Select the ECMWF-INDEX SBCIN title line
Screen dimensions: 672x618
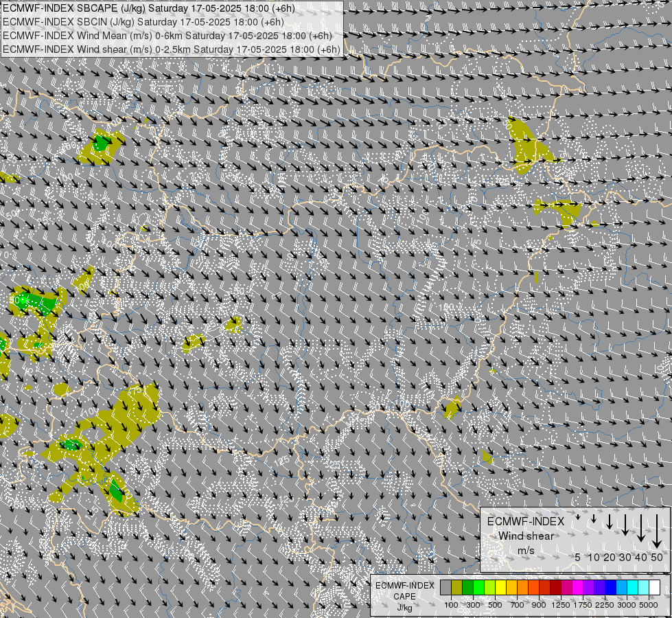(x=143, y=22)
